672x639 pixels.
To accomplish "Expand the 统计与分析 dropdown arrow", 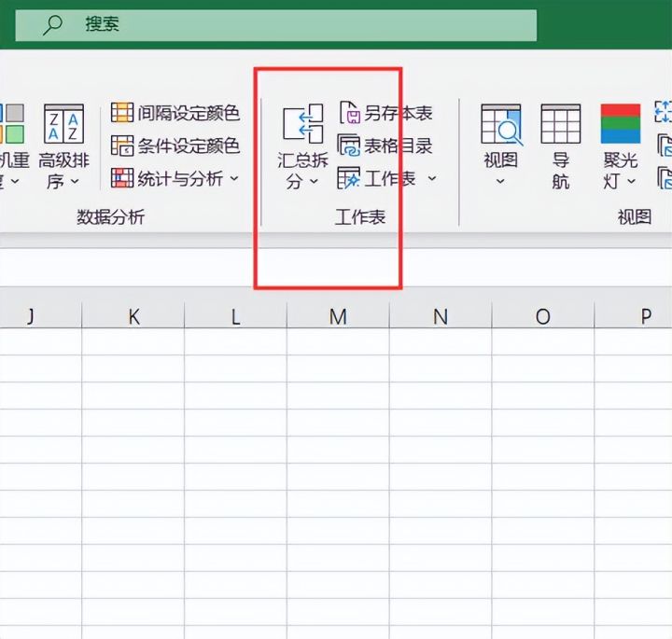I will click(x=234, y=178).
